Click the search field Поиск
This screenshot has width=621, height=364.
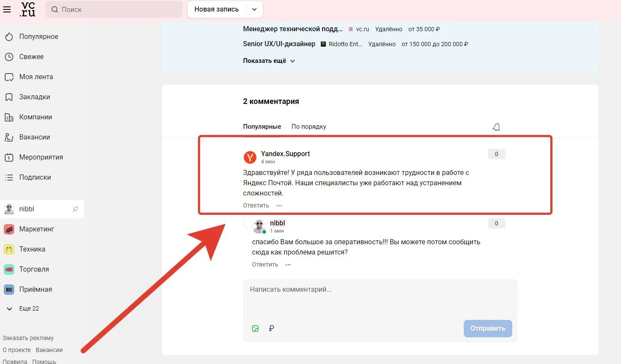coord(114,9)
